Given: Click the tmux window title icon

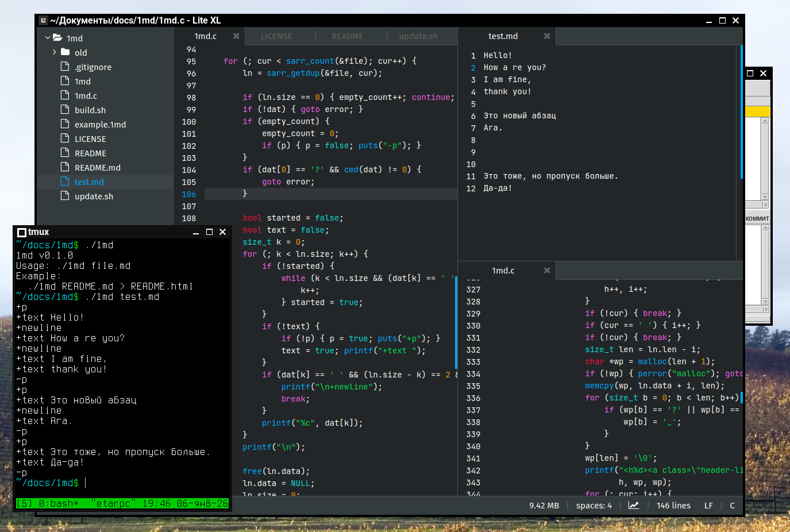Looking at the screenshot, I should pos(22,232).
